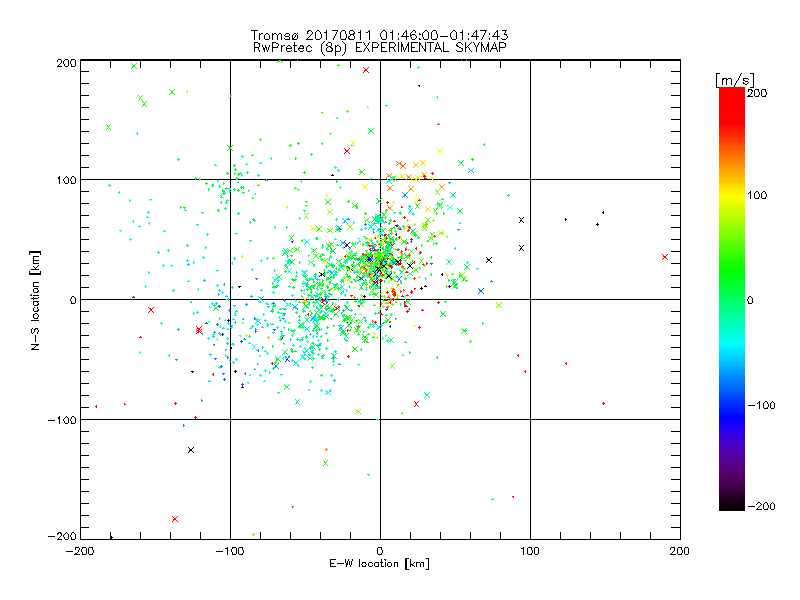Click the title text 'Tromsø 20170811 01:46:00-01:47:43'
The image size is (800, 600).
point(380,35)
